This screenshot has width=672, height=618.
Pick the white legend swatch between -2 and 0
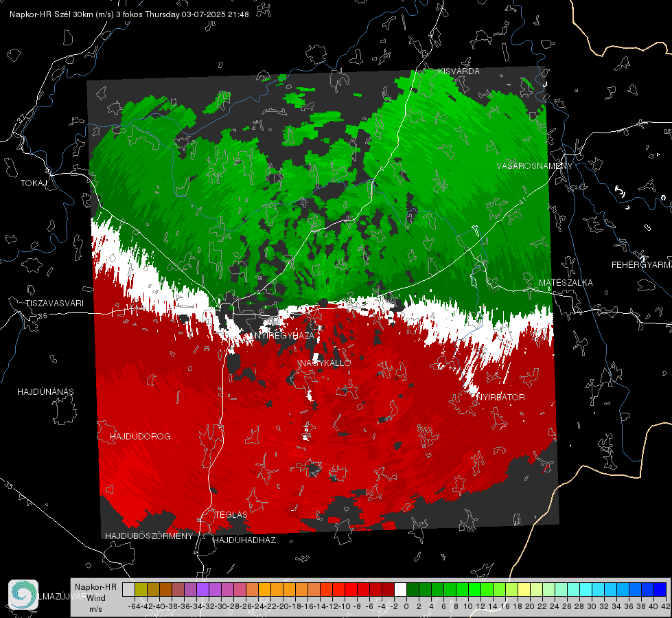400,589
